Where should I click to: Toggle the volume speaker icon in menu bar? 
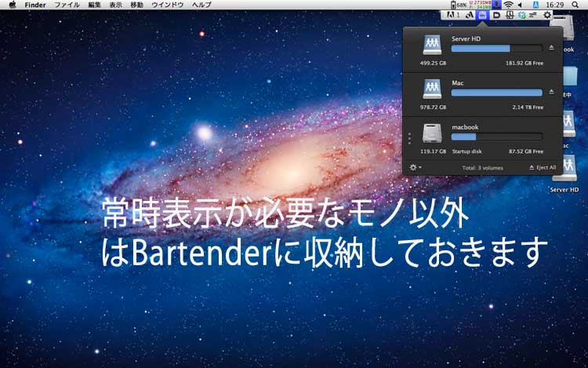[x=520, y=5]
